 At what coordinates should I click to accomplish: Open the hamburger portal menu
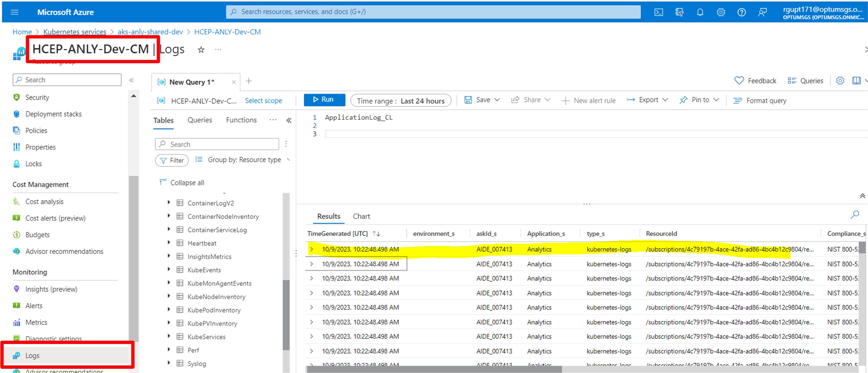coord(14,13)
